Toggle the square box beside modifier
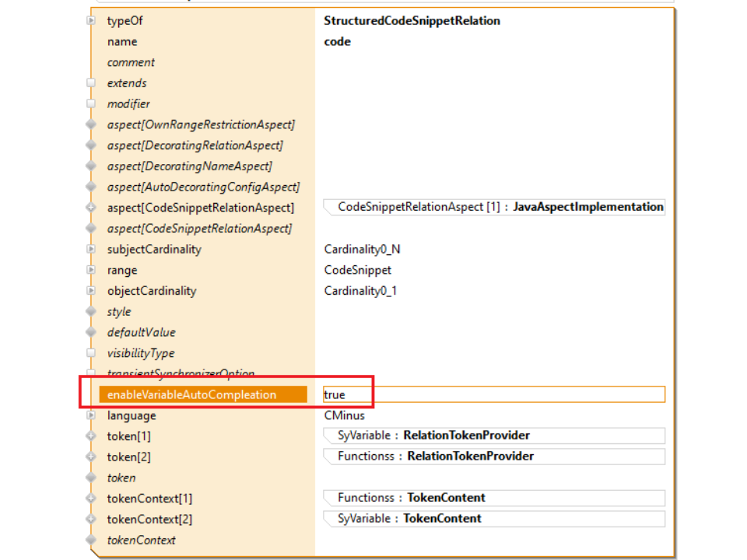Screen dimensions: 747x560 tap(91, 104)
